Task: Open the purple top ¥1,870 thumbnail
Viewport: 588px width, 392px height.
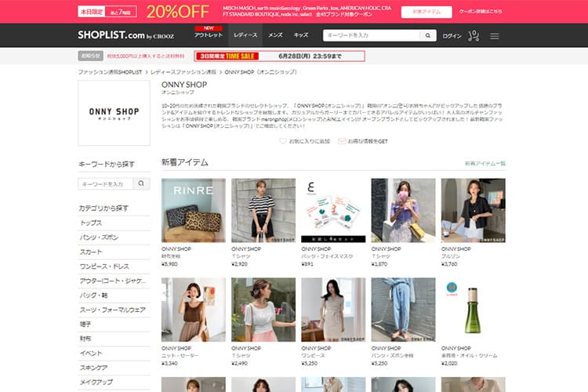Action: click(x=403, y=210)
